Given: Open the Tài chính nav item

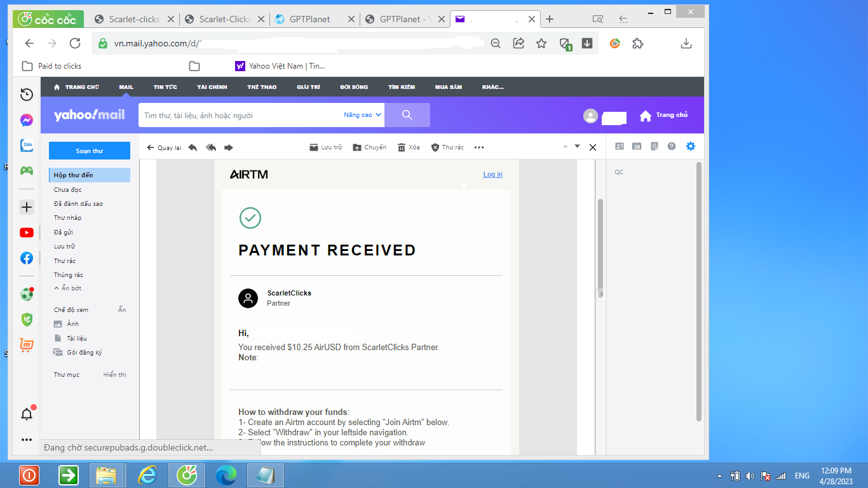Looking at the screenshot, I should tap(212, 87).
